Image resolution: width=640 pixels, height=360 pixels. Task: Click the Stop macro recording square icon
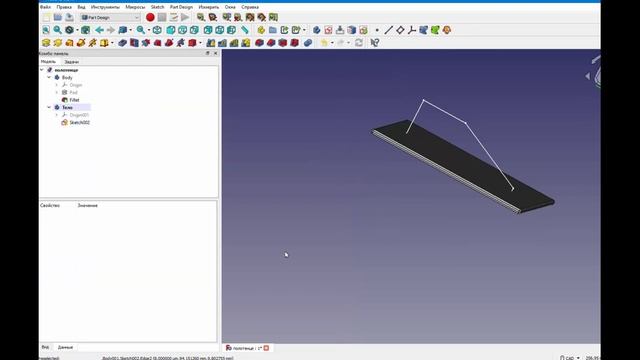click(162, 18)
